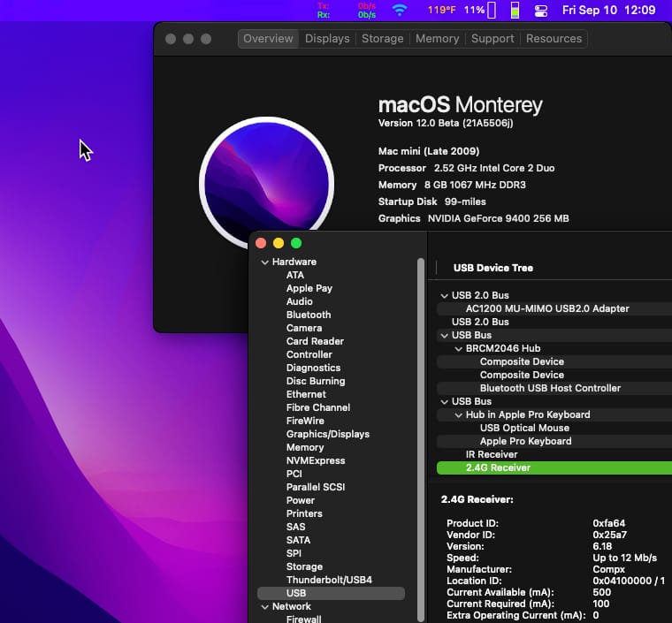Open Control Center from menu bar
Viewport: 672px width, 623px height.
542,11
